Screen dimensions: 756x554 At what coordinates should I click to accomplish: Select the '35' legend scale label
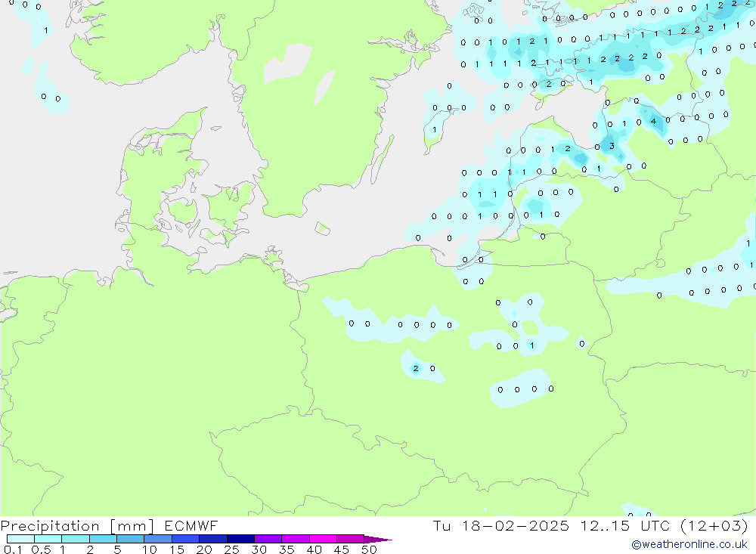pyautogui.click(x=287, y=549)
